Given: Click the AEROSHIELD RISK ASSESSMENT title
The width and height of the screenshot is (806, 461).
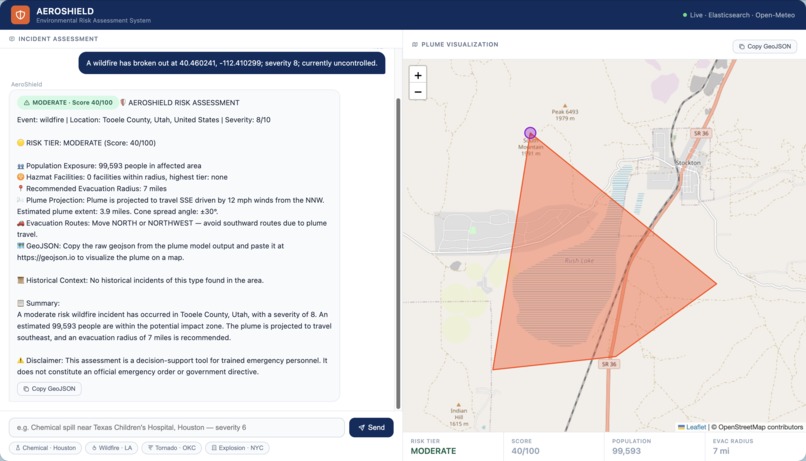Looking at the screenshot, I should click(184, 103).
